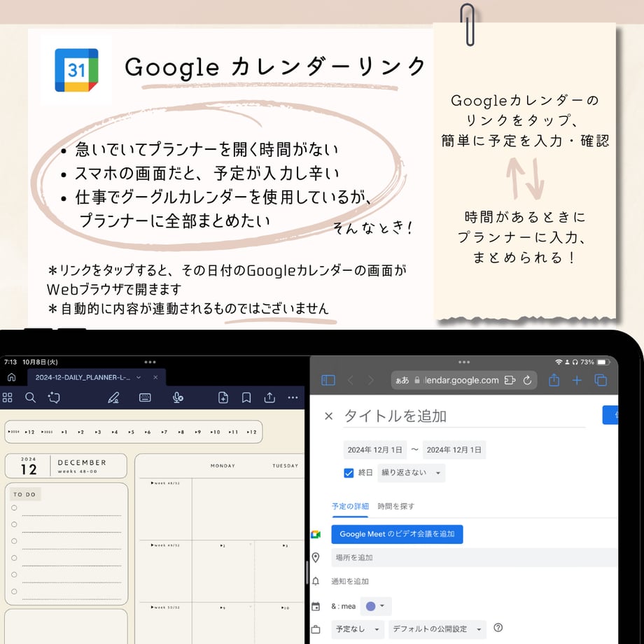Image resolution: width=644 pixels, height=644 pixels.
Task: Tap the microphone recording icon in GoodNotes
Action: click(x=178, y=397)
